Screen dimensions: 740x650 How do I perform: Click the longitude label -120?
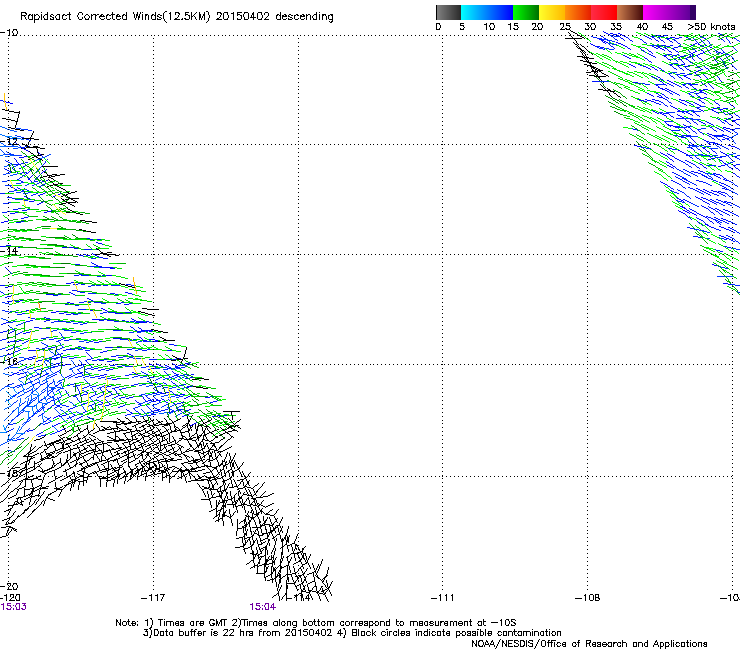click(10, 598)
